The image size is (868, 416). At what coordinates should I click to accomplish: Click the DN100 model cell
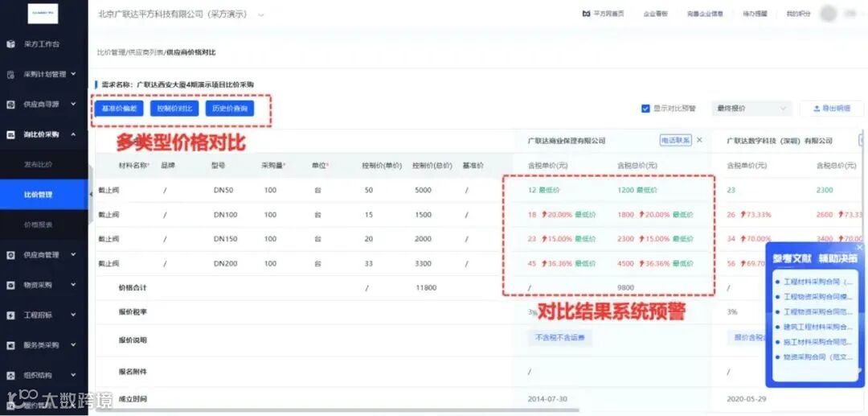pyautogui.click(x=225, y=214)
